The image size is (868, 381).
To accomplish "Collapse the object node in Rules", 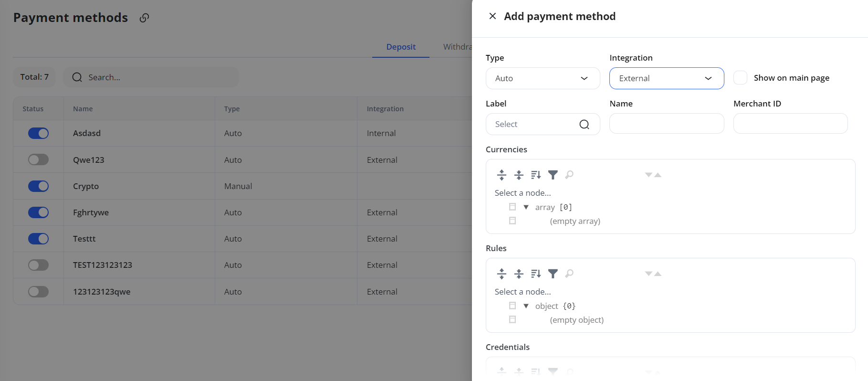I will pos(526,306).
